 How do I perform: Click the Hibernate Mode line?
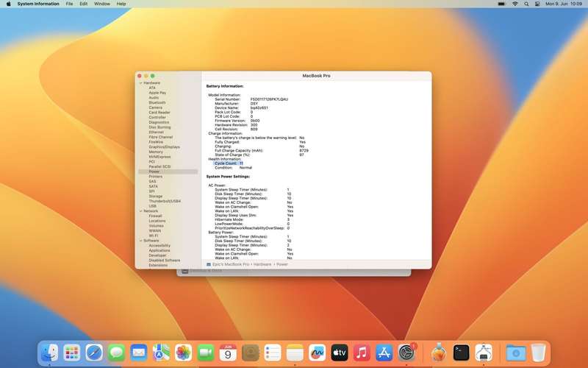click(252, 219)
